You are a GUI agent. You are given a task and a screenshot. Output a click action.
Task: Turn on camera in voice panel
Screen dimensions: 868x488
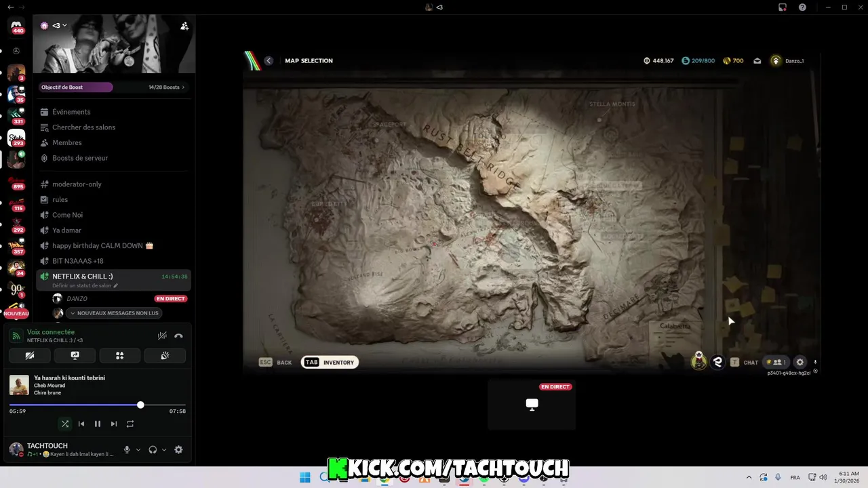click(x=30, y=355)
